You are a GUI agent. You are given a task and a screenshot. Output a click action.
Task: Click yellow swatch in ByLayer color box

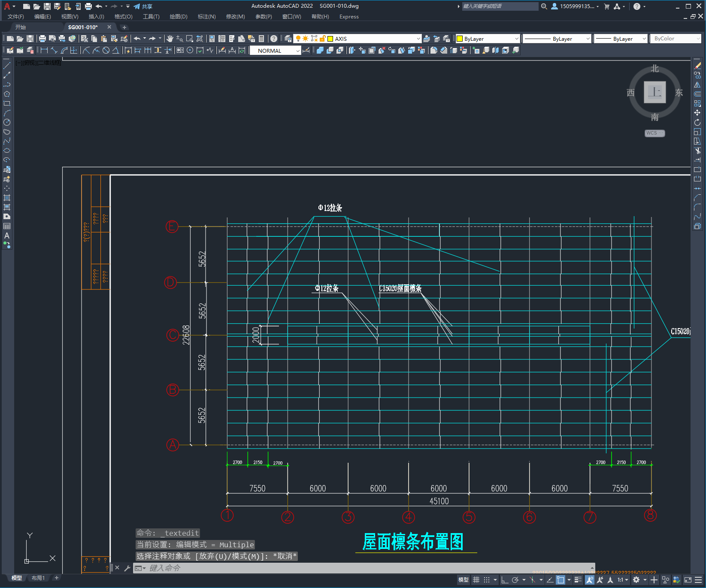tap(460, 39)
